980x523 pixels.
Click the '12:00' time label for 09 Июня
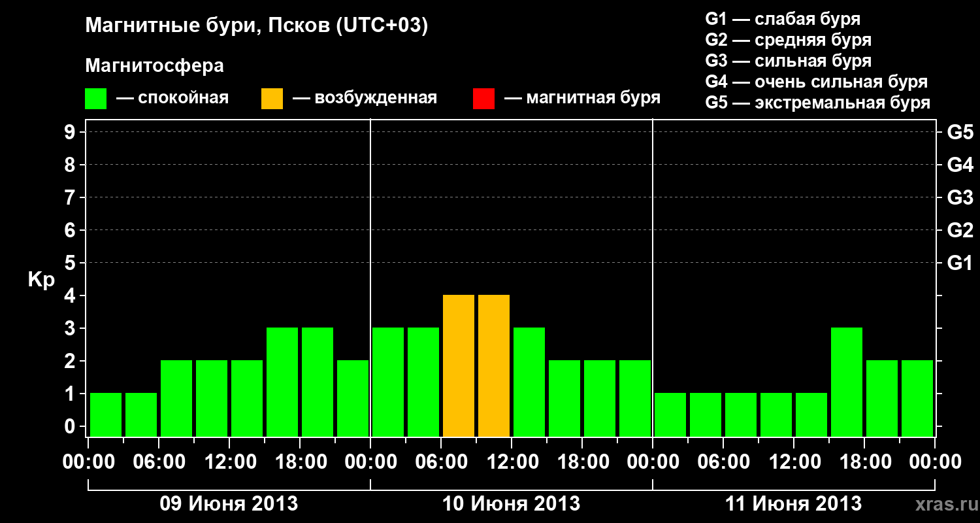(229, 462)
